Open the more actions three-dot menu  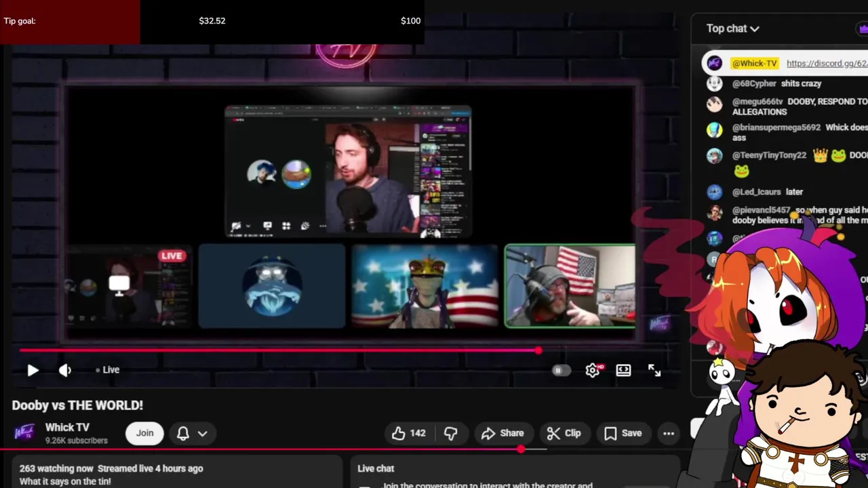coord(669,433)
